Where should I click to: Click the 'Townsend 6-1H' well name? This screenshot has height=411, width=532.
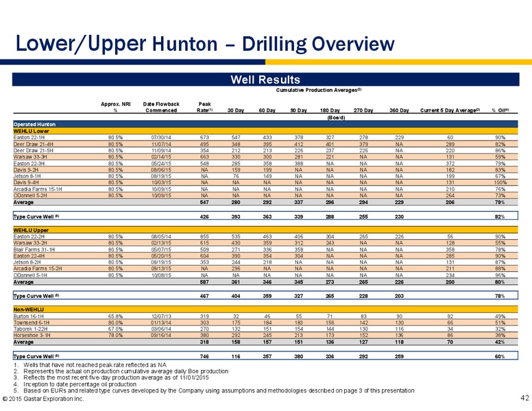pos(32,323)
